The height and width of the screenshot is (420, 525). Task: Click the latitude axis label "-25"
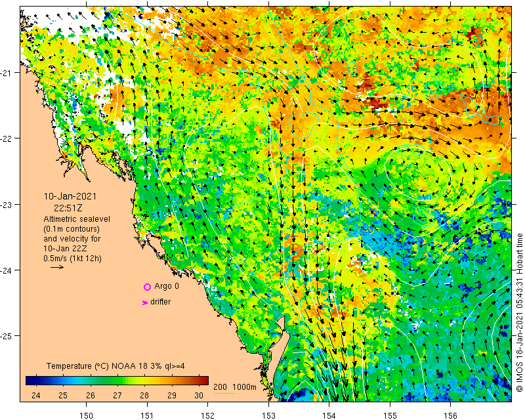pos(7,335)
